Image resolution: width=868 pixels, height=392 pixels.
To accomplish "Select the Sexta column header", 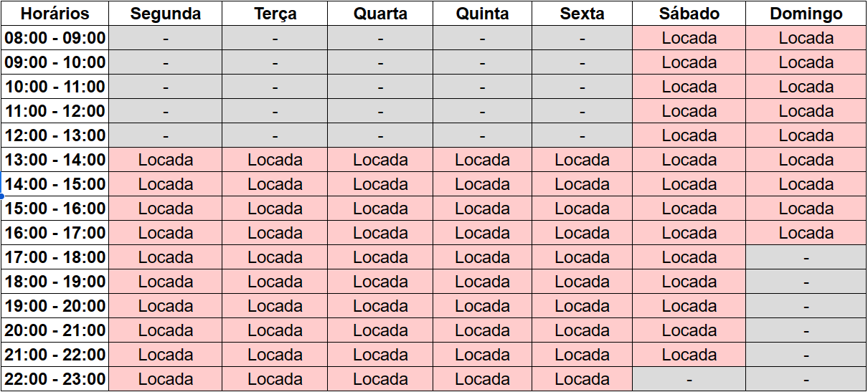I will [582, 14].
